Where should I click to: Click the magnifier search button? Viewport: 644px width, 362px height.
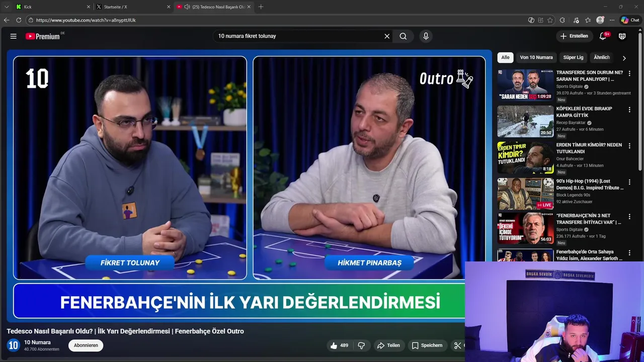pyautogui.click(x=403, y=36)
